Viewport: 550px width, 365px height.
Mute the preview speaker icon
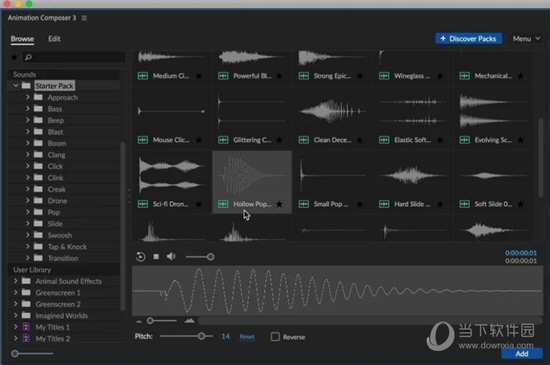point(171,257)
